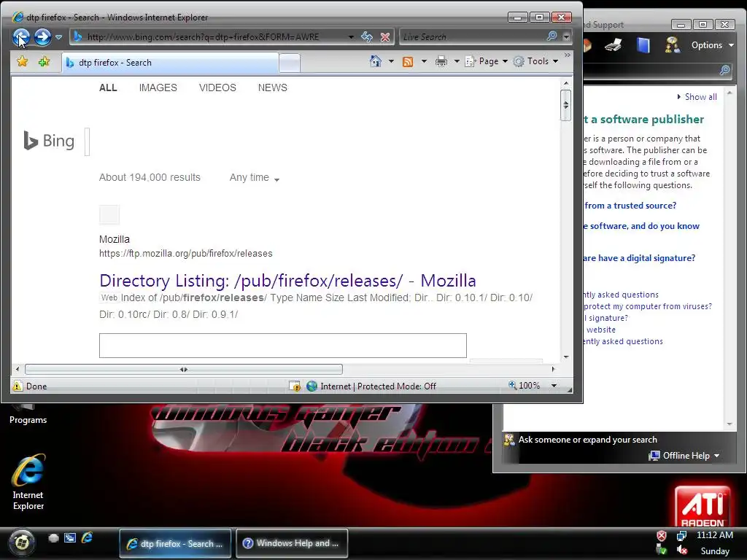Viewport: 747px width, 560px height.
Task: Click the muted volume tray icon
Action: click(682, 550)
